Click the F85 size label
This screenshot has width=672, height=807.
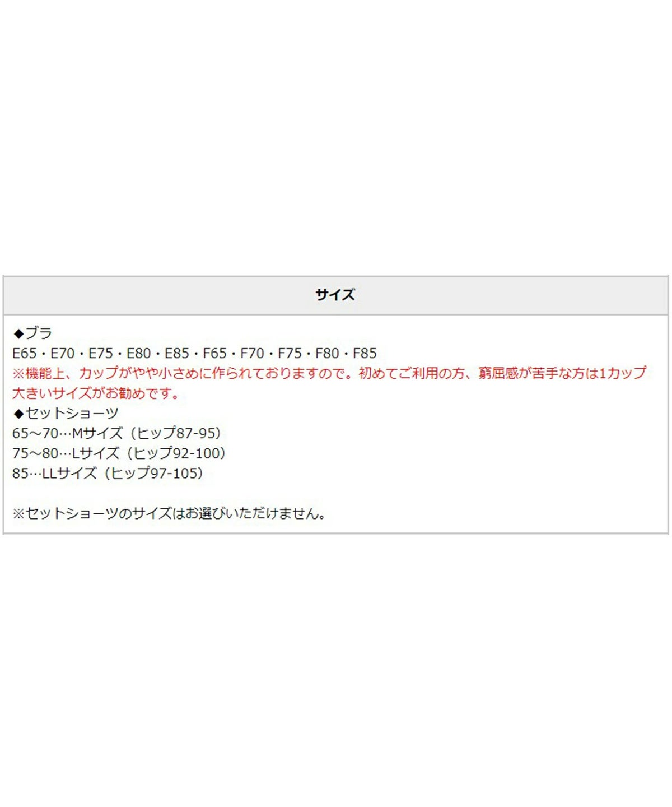click(365, 353)
